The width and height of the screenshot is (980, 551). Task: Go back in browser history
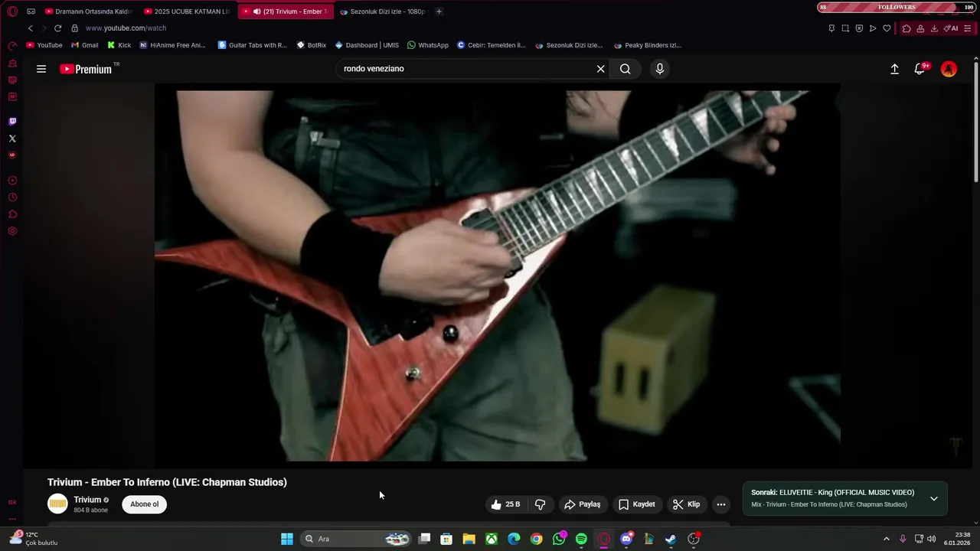[31, 28]
